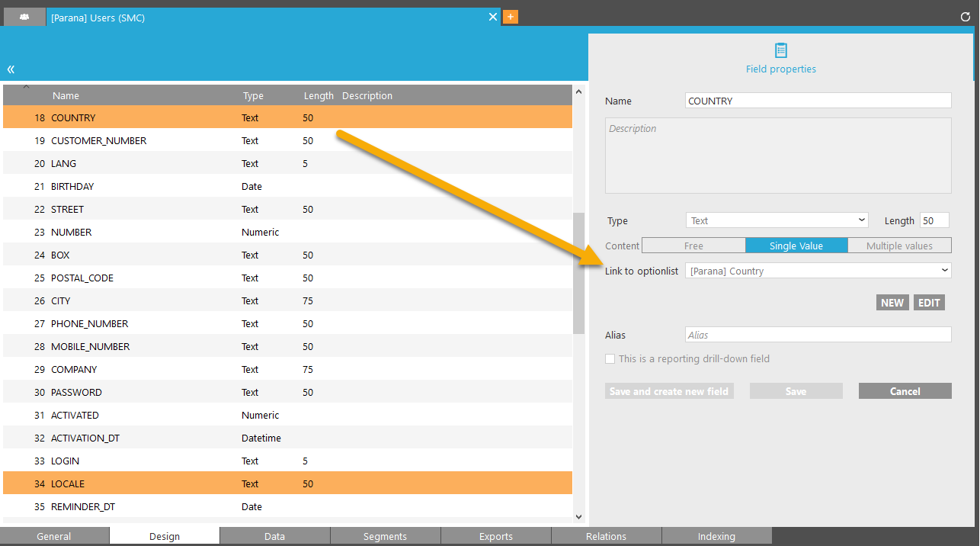
Task: Set content to Multiple values
Action: [899, 246]
